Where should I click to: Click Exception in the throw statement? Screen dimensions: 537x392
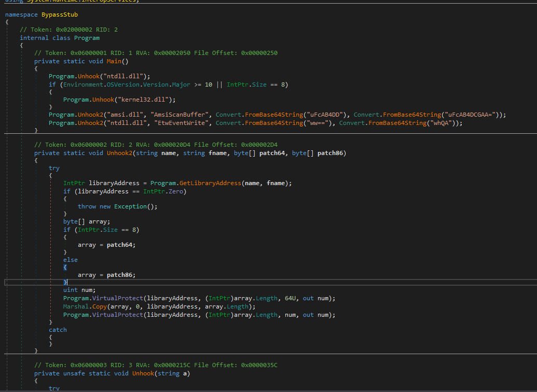(130, 206)
